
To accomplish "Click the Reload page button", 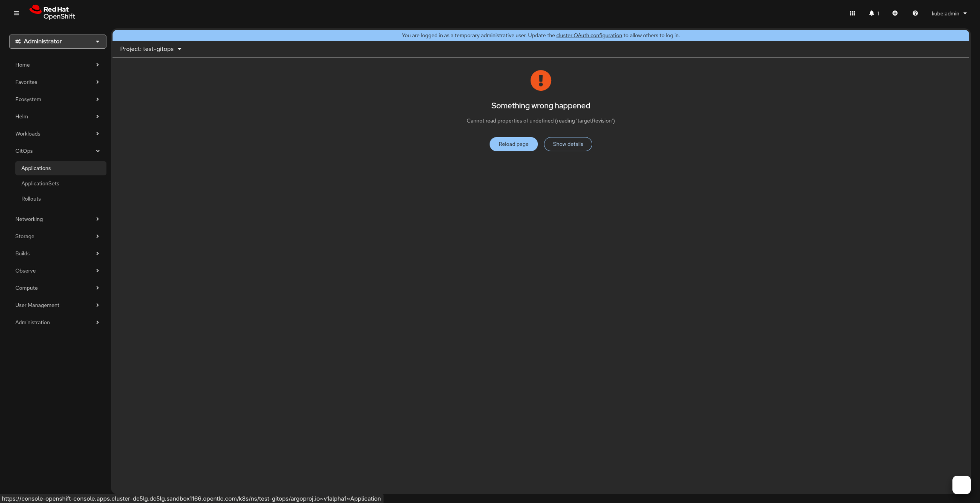I will tap(513, 144).
